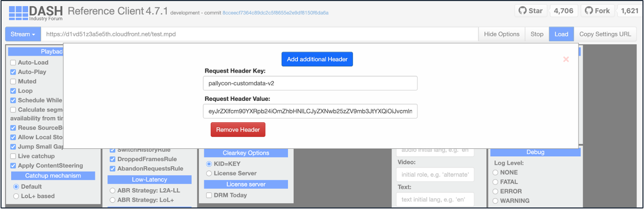Screen dimensions: 644x209
Task: Select KID=KEY Clearkey option
Action: point(209,164)
